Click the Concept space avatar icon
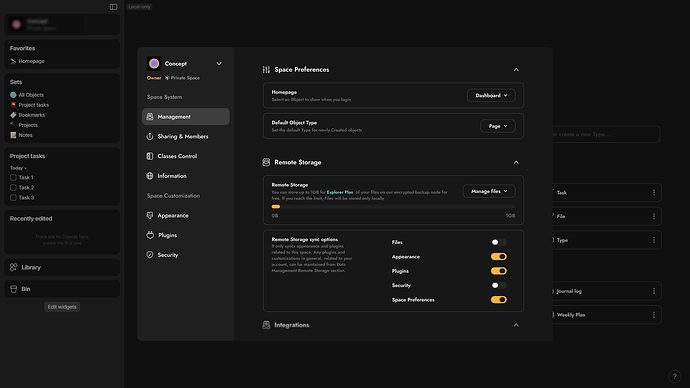 pos(154,64)
